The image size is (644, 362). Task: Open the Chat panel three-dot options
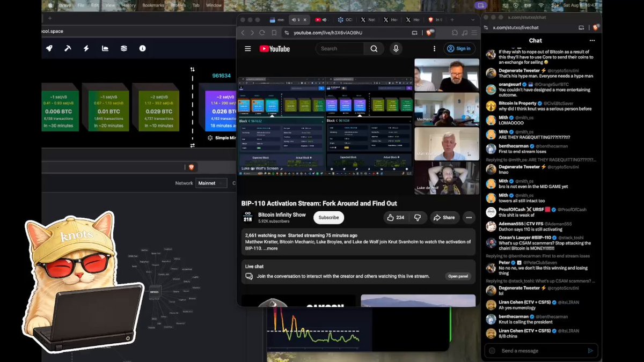pyautogui.click(x=592, y=41)
